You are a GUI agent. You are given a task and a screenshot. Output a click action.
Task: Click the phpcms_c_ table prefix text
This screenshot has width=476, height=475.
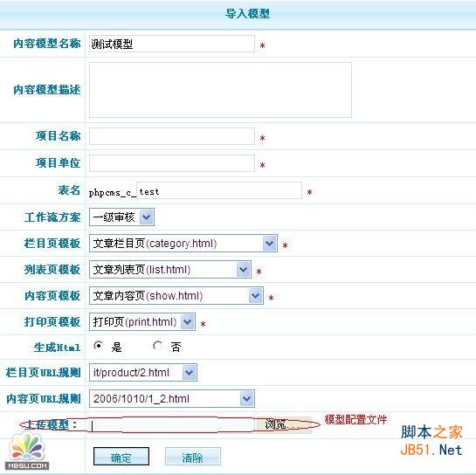113,193
